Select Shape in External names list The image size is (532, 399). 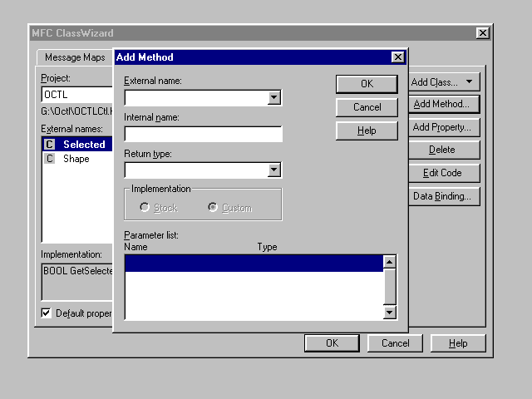[x=76, y=159]
